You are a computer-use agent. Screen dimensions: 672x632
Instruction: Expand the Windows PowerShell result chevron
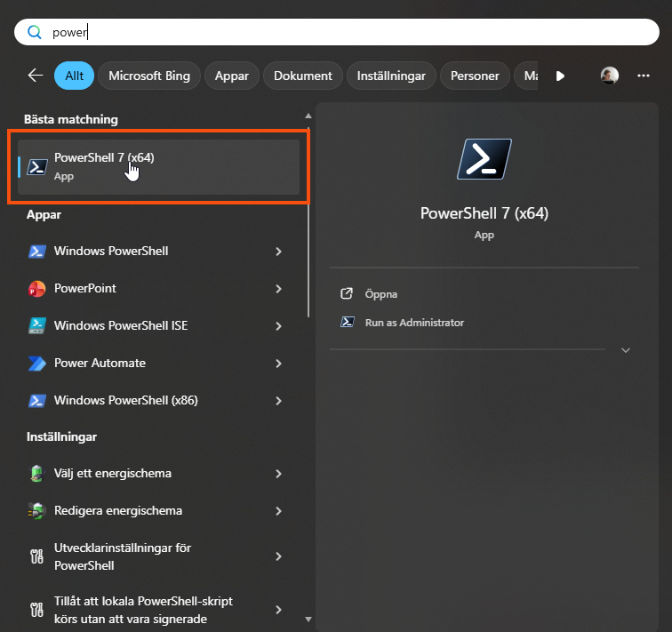click(278, 252)
